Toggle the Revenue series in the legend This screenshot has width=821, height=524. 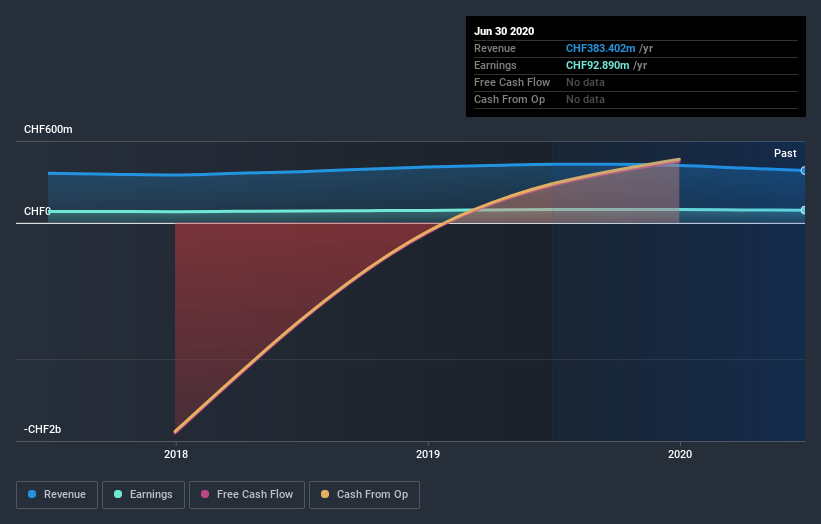(57, 495)
